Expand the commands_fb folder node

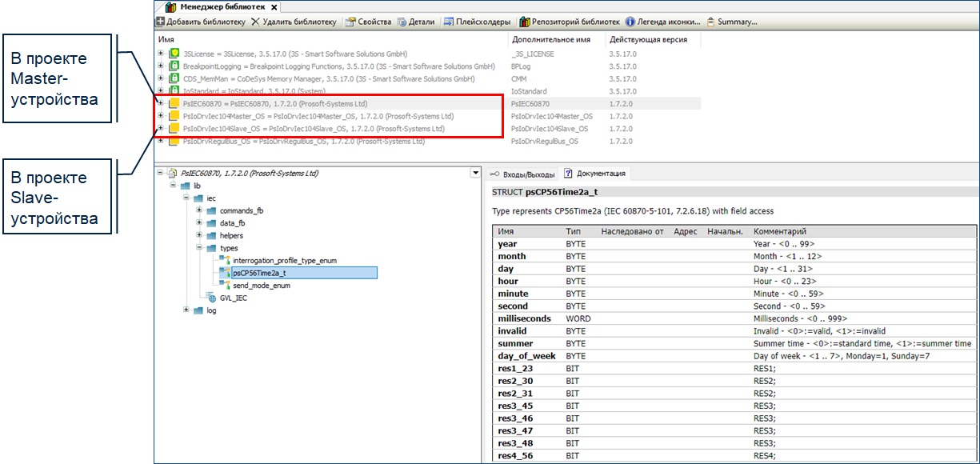(200, 210)
